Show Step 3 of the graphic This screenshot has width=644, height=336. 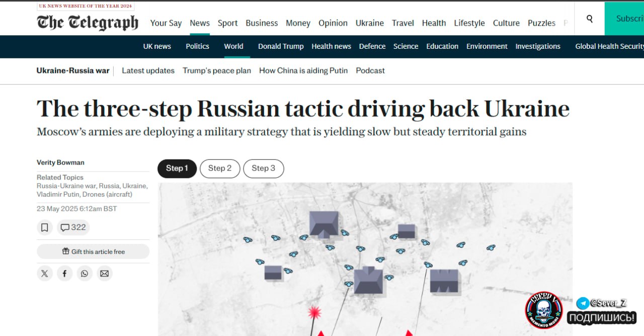(263, 169)
